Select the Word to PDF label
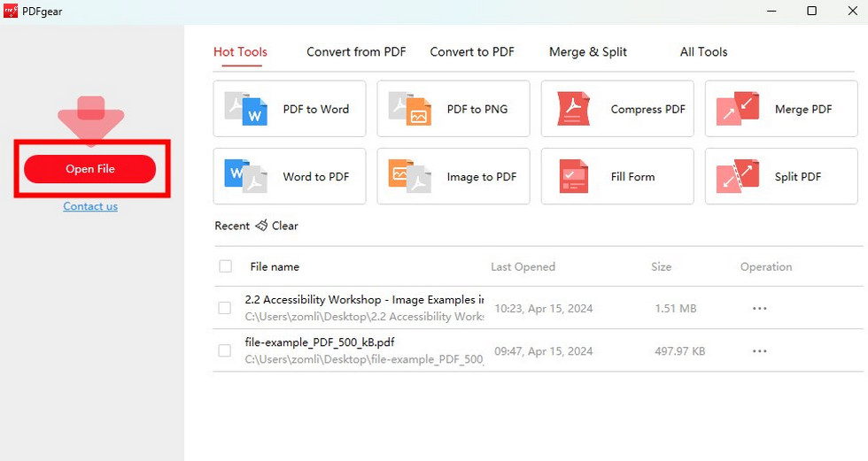 [316, 177]
